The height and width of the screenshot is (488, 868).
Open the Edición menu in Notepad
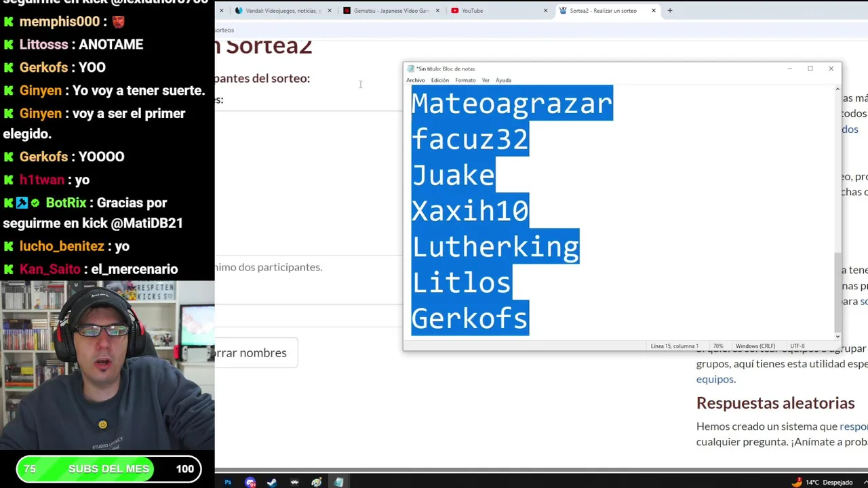tap(439, 80)
